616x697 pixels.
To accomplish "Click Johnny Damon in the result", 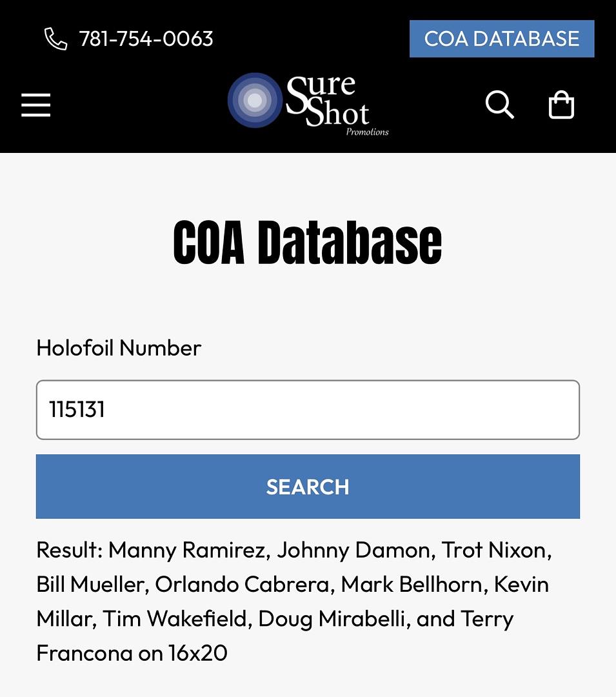I will (353, 550).
